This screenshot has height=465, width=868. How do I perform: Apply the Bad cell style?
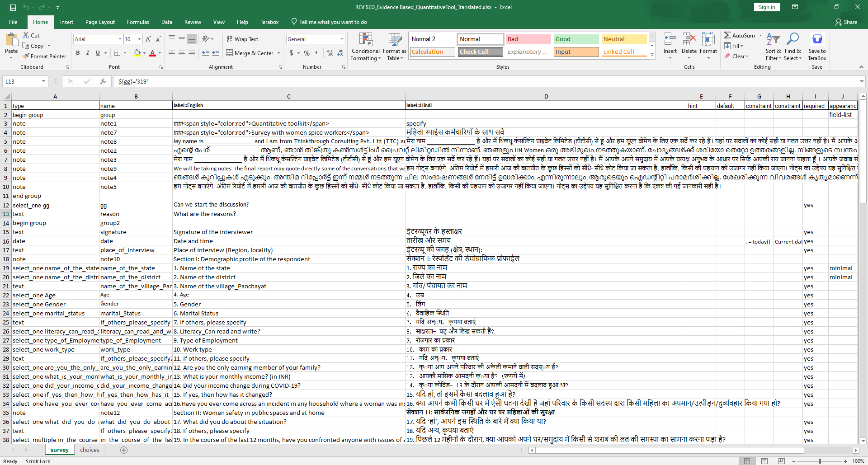coord(528,39)
